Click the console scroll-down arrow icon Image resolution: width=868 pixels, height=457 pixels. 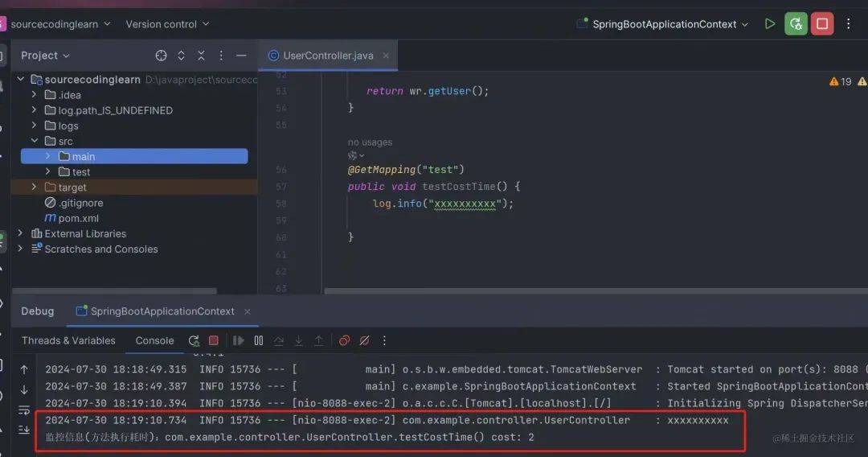[x=24, y=390]
